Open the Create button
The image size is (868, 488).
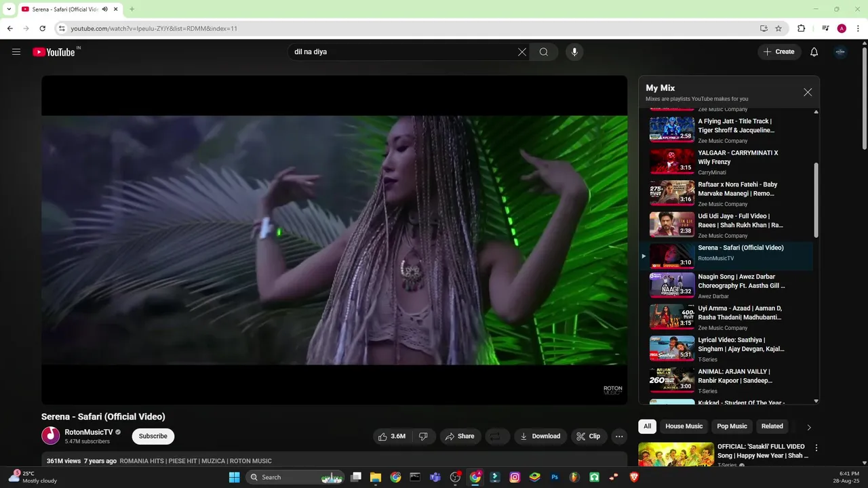click(x=779, y=52)
